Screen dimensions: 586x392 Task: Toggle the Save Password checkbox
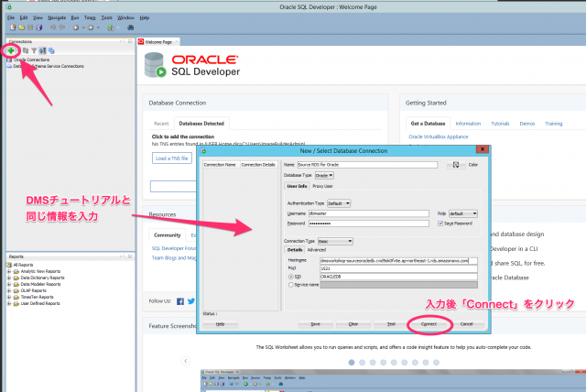pos(440,223)
